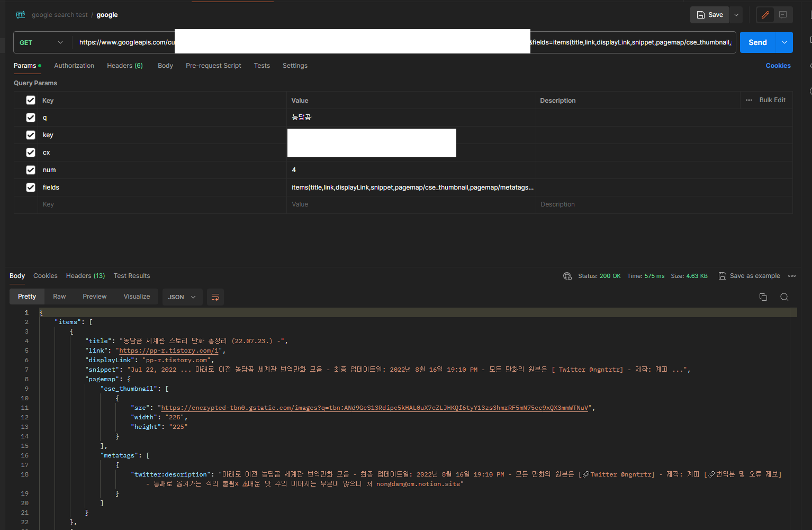This screenshot has width=812, height=530.
Task: Click Save as example
Action: (x=749, y=276)
